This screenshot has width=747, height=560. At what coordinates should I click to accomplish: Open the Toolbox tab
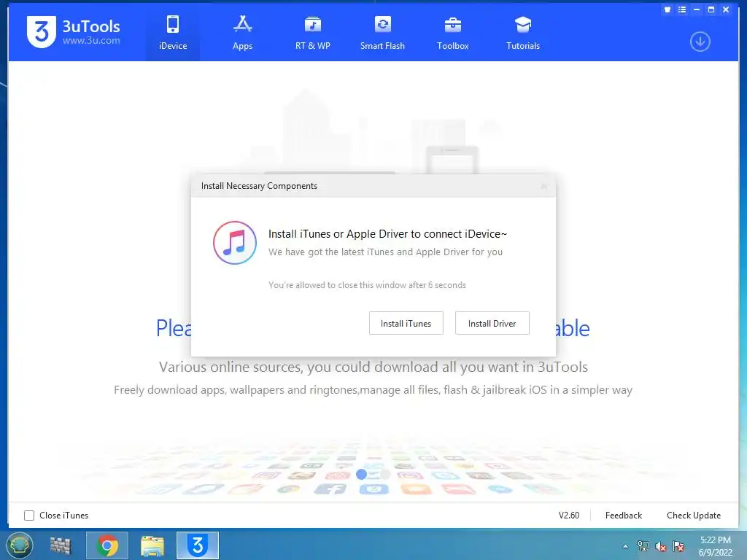click(452, 32)
